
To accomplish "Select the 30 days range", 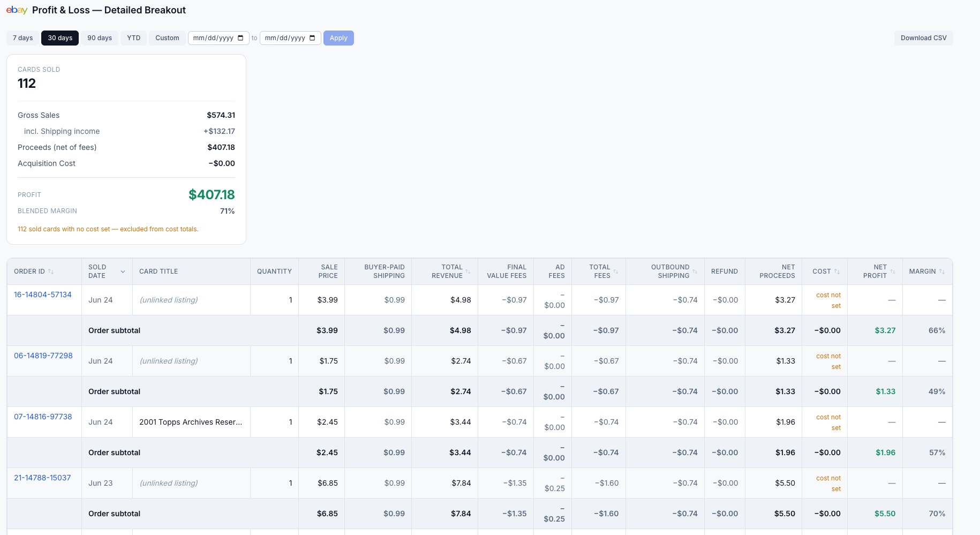I will [60, 38].
